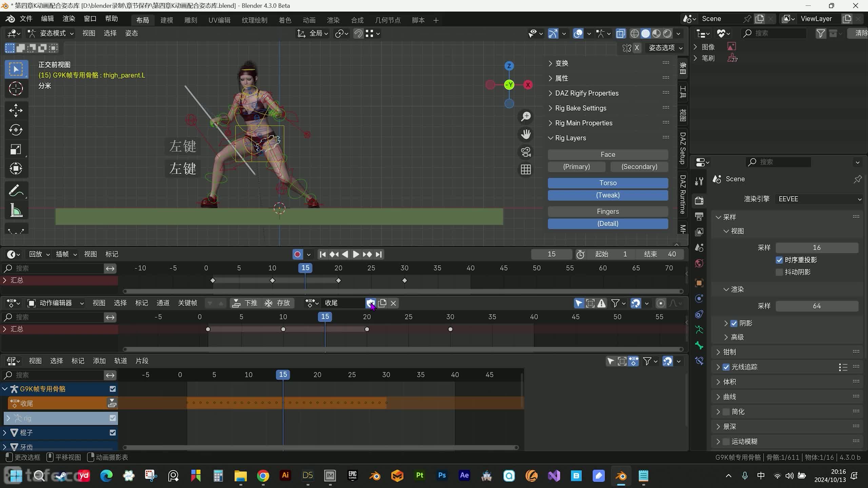Open the Tool properties tab icon
Screen dimensions: 868x488
[x=699, y=181]
